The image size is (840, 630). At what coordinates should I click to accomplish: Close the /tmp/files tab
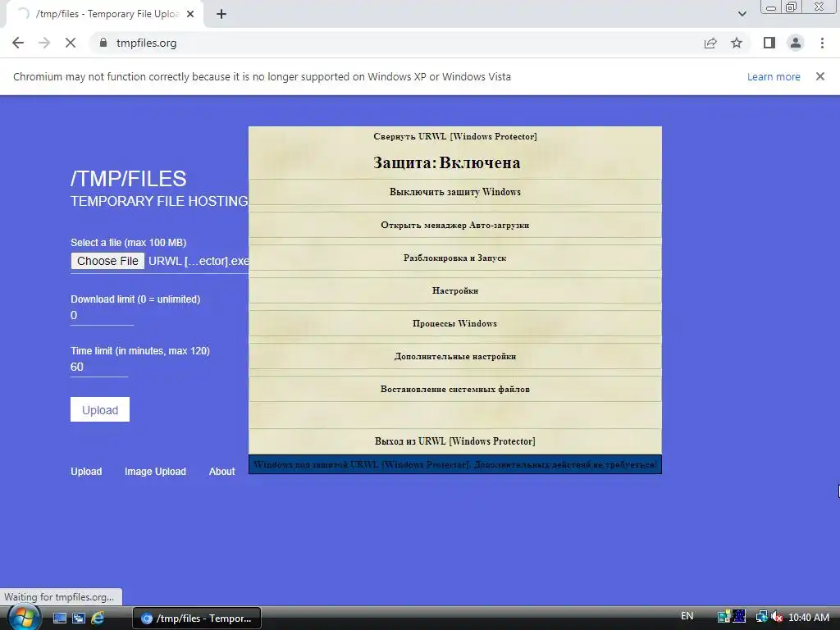(190, 14)
